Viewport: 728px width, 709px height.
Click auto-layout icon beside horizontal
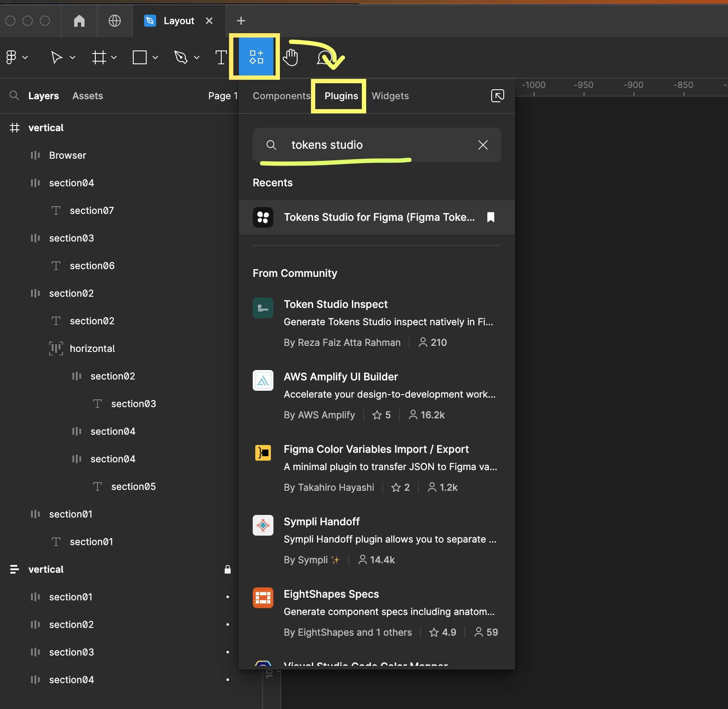pyautogui.click(x=56, y=348)
